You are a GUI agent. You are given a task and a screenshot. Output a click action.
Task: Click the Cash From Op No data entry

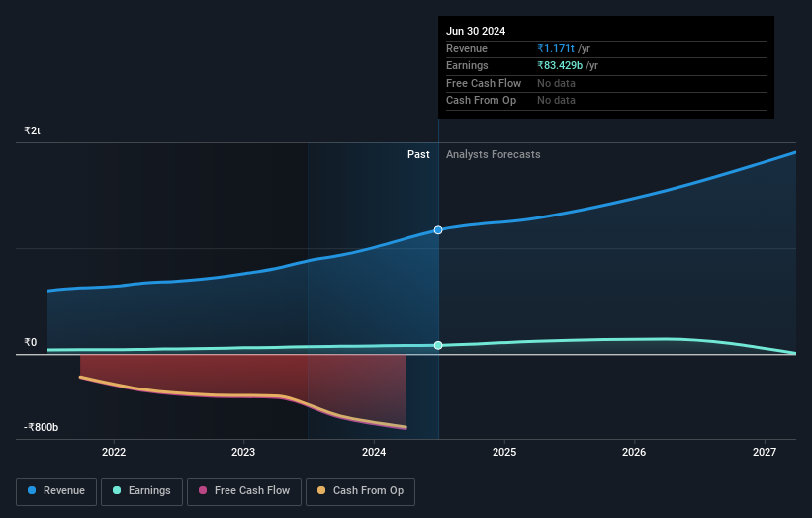tap(556, 101)
